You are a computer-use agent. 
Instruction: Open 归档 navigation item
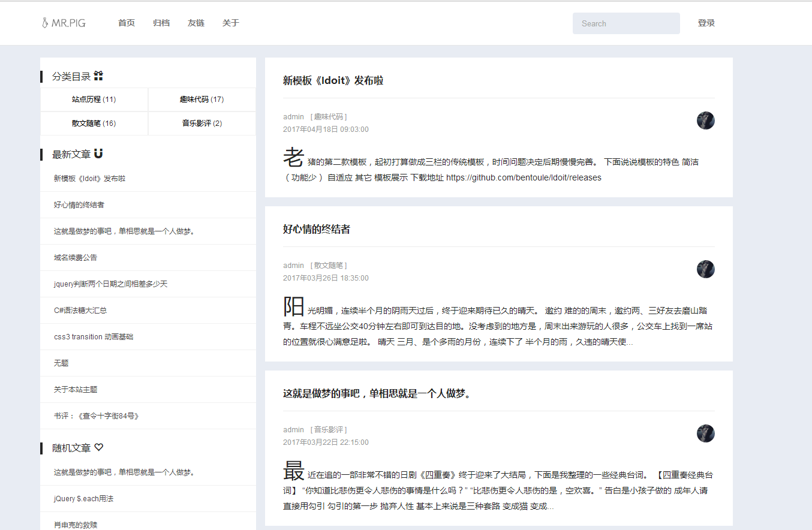pos(161,23)
